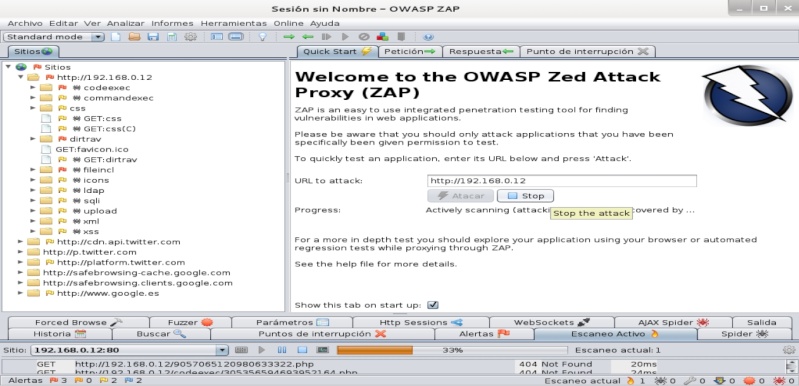This screenshot has height=386, width=799.
Task: Click the green forward arrow break icon
Action: point(289,37)
